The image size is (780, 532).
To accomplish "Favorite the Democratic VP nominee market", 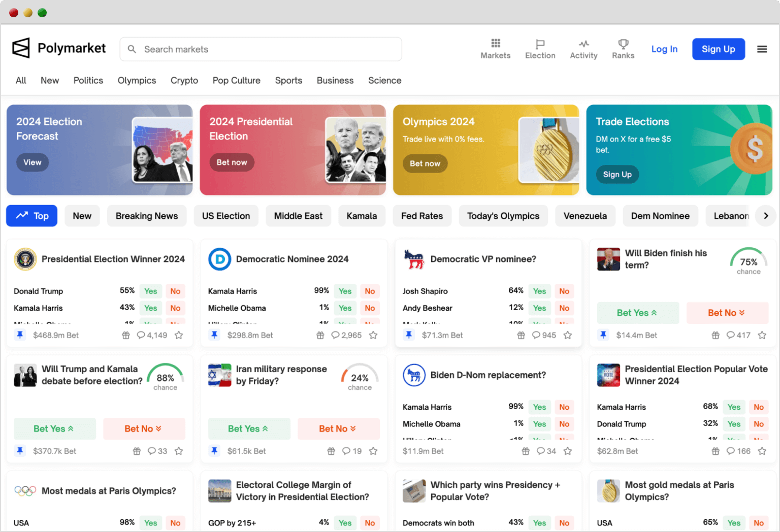I will click(568, 335).
